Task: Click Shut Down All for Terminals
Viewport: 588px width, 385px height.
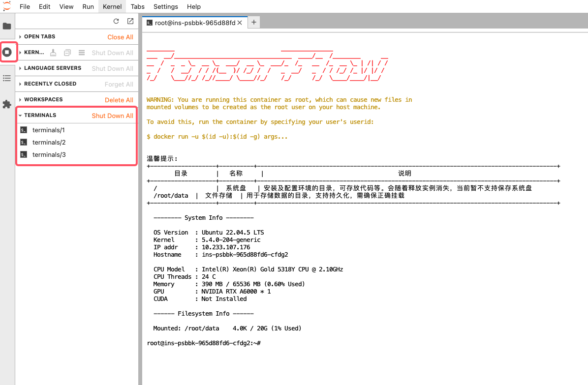Action: tap(112, 116)
